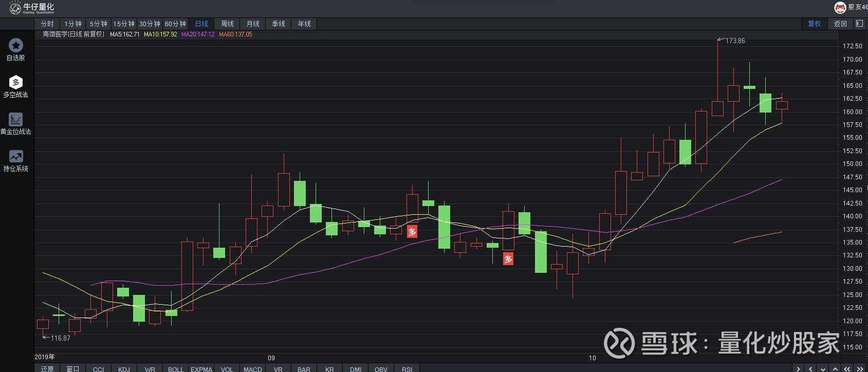Click the 牛仔量化 logo icon
Viewport: 868px width, 372px height.
pos(15,8)
